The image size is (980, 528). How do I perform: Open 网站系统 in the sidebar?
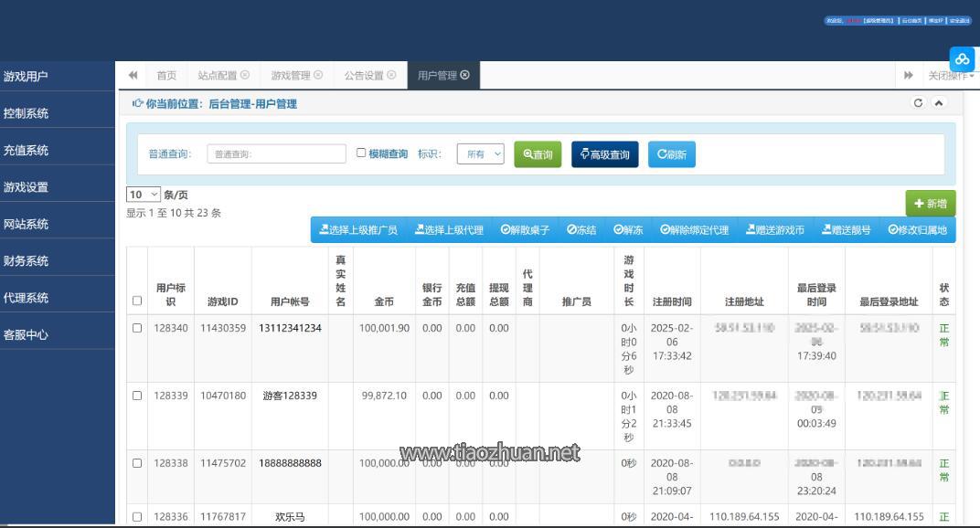(x=58, y=224)
